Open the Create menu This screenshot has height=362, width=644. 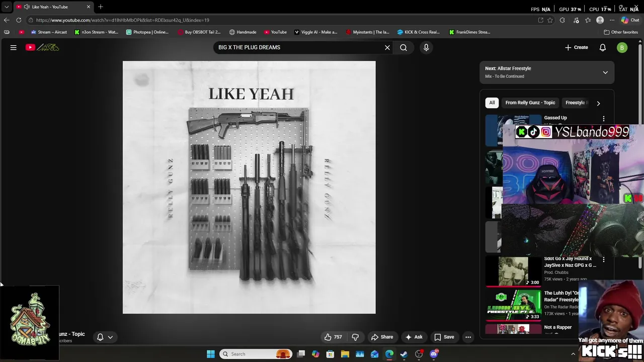(577, 47)
